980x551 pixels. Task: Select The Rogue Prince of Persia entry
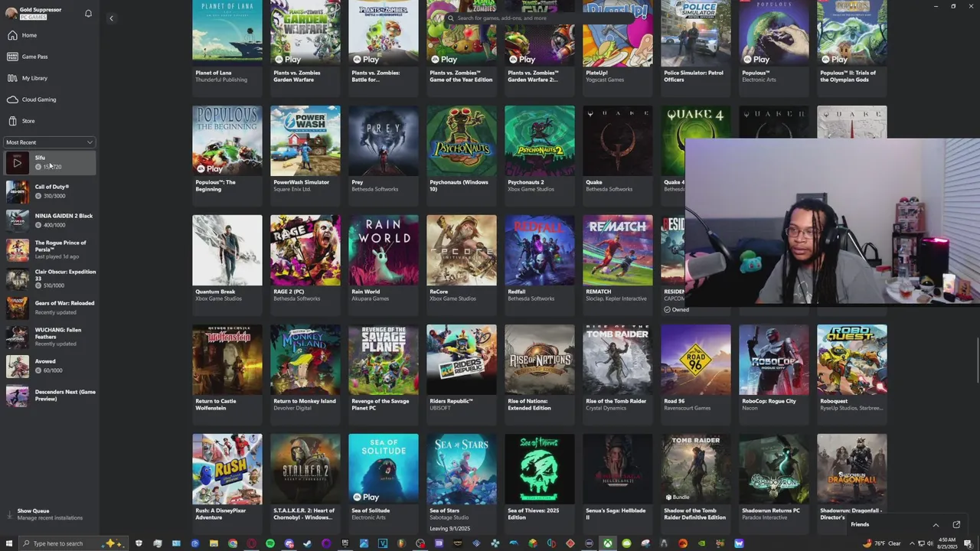point(50,249)
